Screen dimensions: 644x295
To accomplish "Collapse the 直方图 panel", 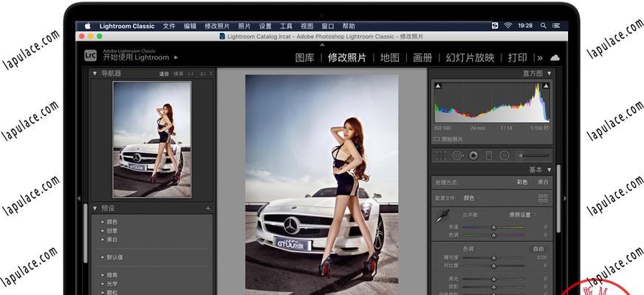I will (x=549, y=74).
